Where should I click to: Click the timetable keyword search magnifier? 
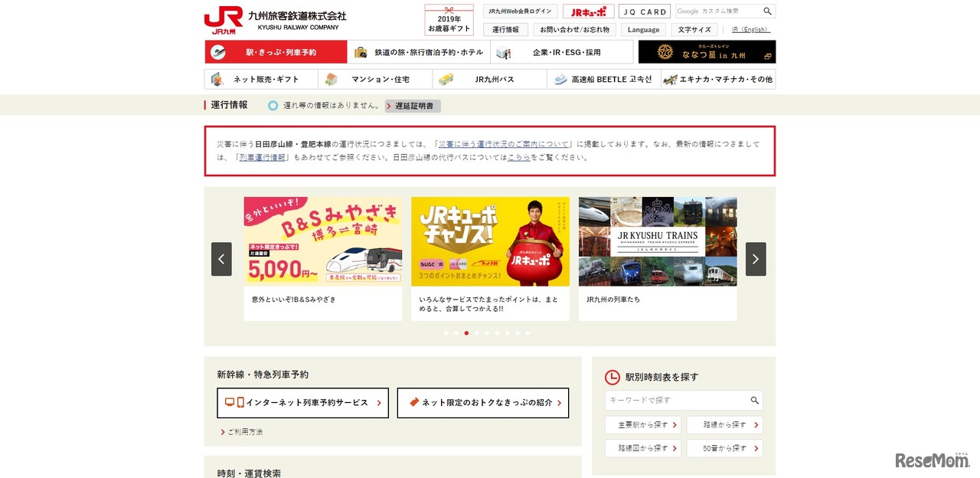(x=754, y=401)
